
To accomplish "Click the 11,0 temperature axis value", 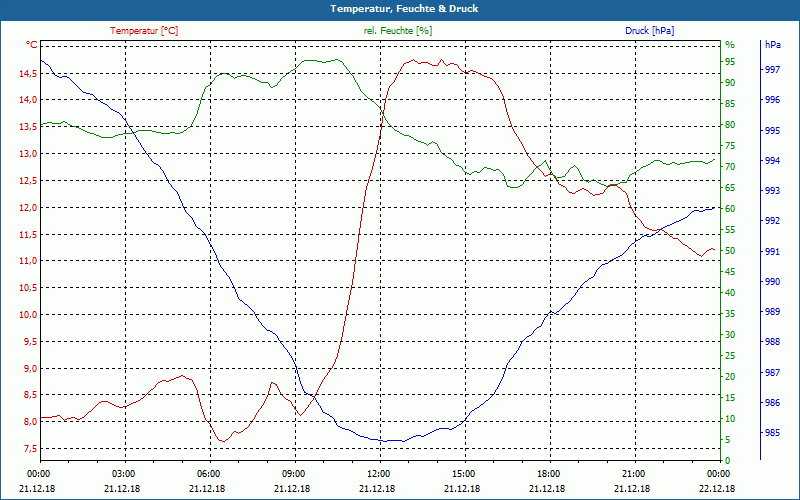I will tap(28, 261).
